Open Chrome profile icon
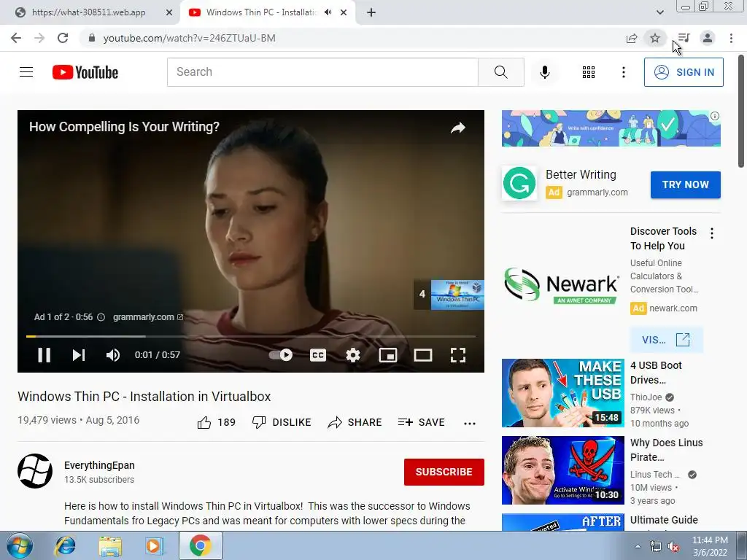The image size is (747, 560). [x=708, y=38]
